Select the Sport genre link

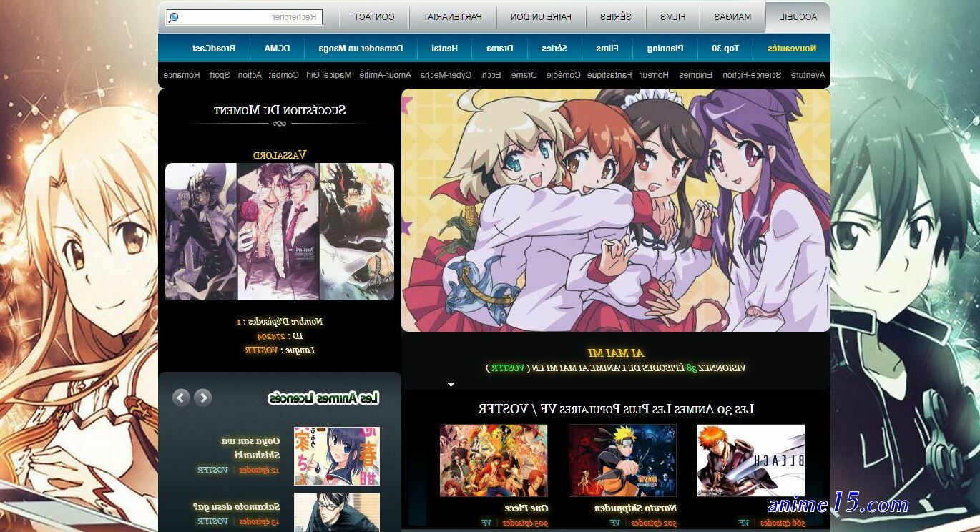(220, 74)
